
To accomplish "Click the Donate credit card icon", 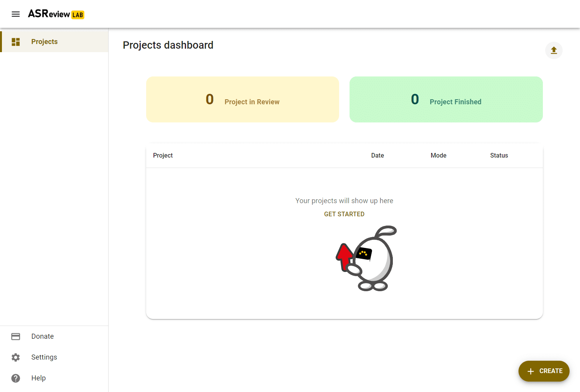I will pos(16,336).
